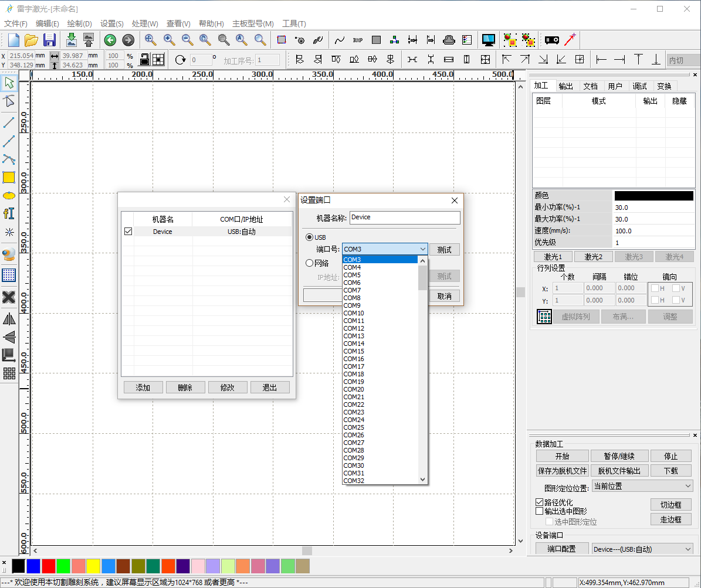The height and width of the screenshot is (588, 701).
Task: Switch to the 变换 tab
Action: (x=664, y=86)
